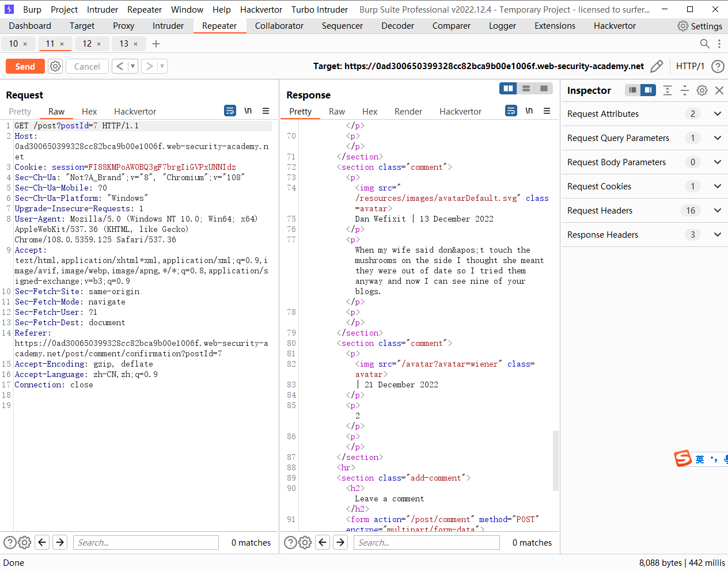Add a new Repeater tab with plus
The image size is (728, 571).
156,44
